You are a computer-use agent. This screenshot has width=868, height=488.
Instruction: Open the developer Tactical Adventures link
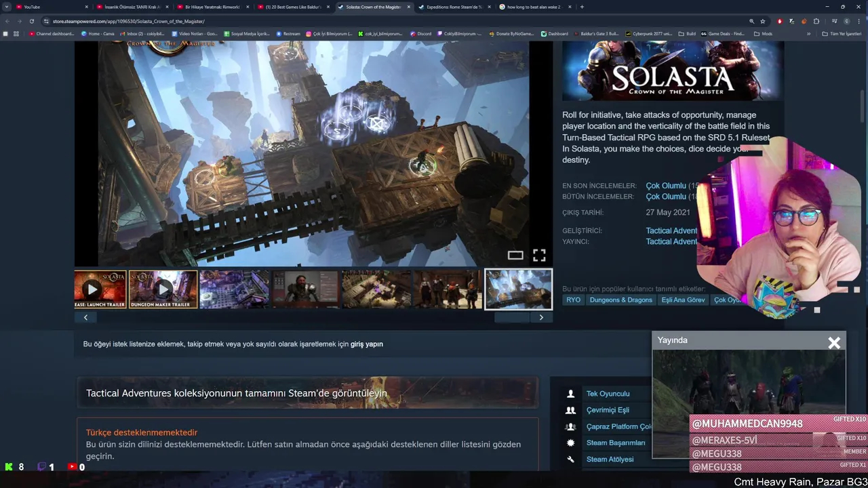tap(671, 230)
